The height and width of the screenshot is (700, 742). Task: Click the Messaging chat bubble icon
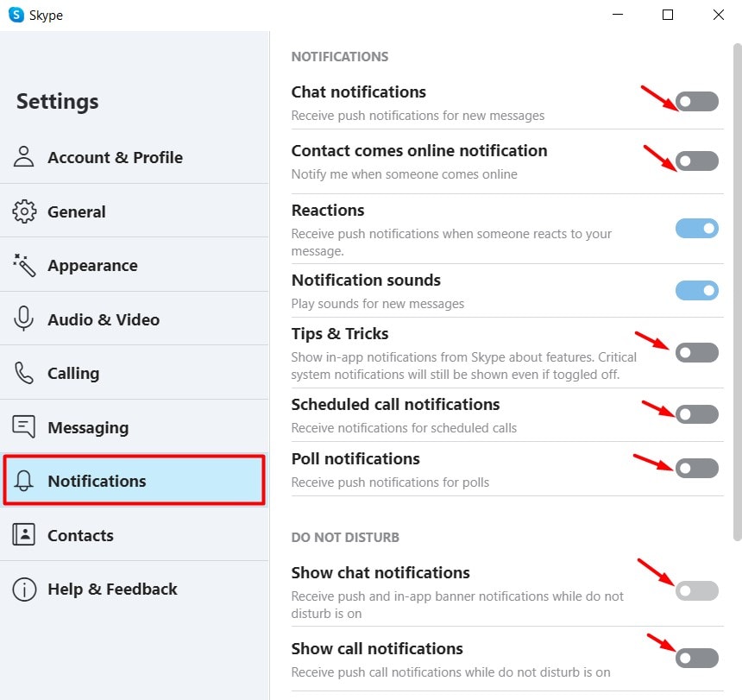tap(23, 426)
